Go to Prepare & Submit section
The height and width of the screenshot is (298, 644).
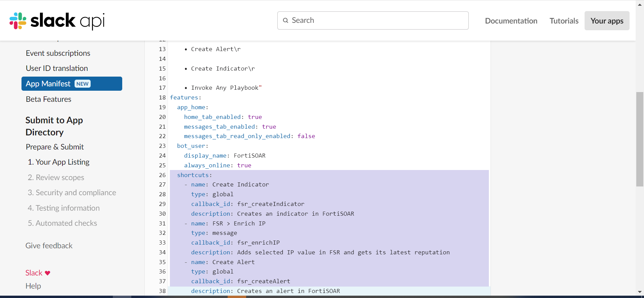tap(55, 147)
